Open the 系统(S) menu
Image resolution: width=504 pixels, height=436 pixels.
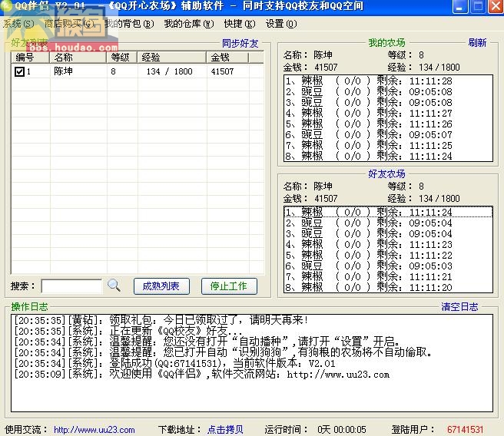pos(18,24)
